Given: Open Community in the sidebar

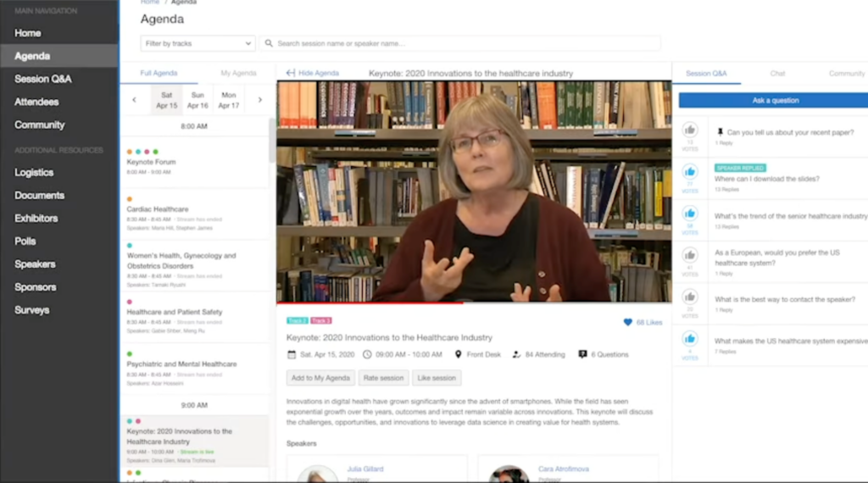Looking at the screenshot, I should coord(39,125).
